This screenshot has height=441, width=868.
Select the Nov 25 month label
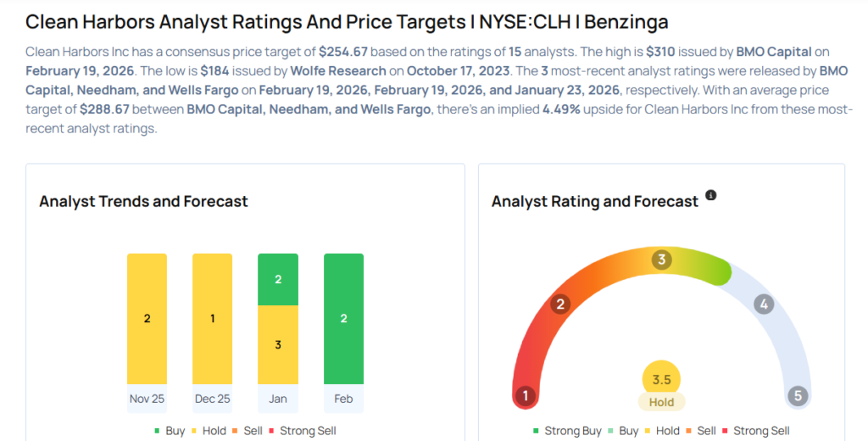(x=147, y=399)
